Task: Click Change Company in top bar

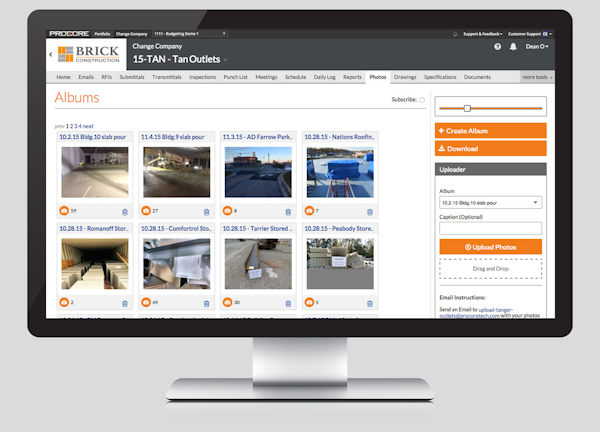Action: click(131, 34)
